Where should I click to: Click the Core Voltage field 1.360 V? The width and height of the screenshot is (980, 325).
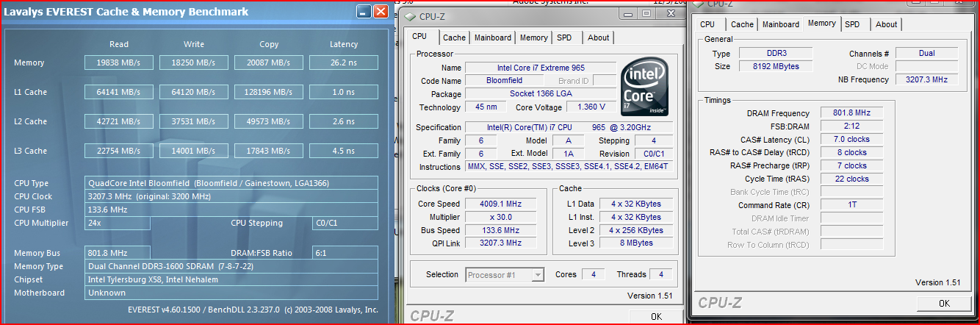(591, 107)
